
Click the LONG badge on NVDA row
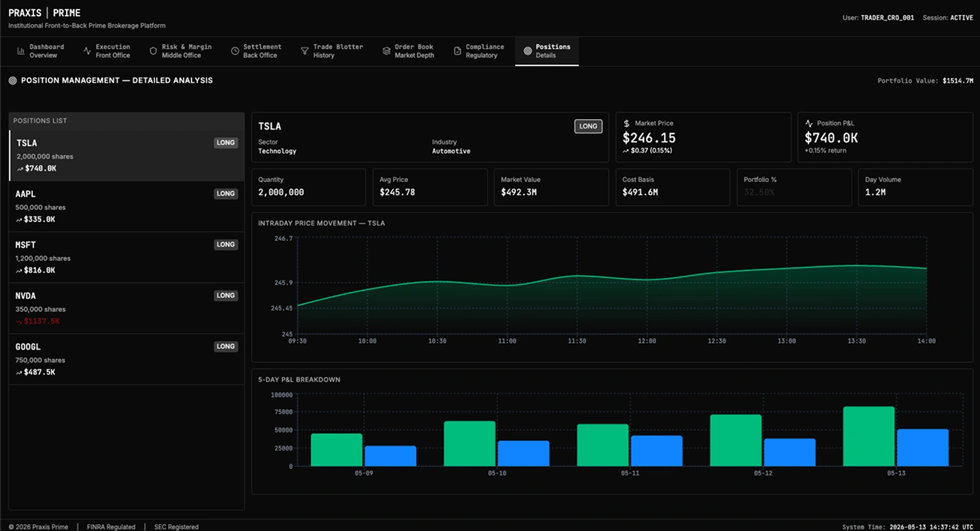click(226, 295)
